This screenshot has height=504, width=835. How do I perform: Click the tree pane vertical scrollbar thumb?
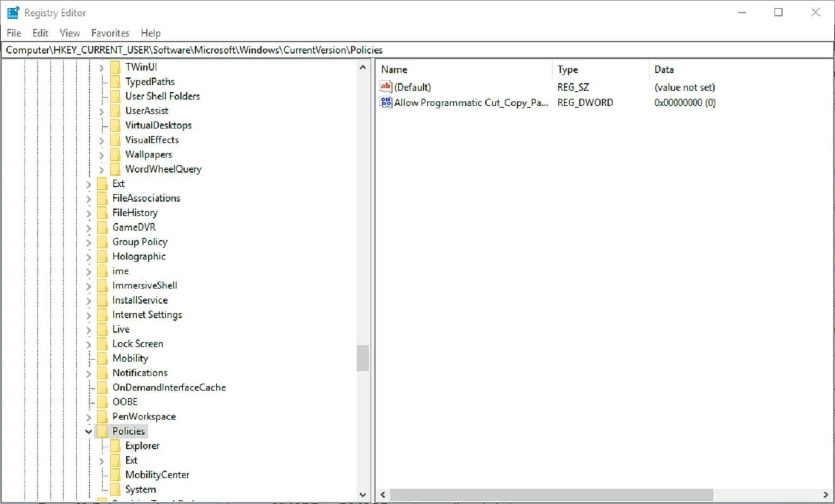coord(362,358)
